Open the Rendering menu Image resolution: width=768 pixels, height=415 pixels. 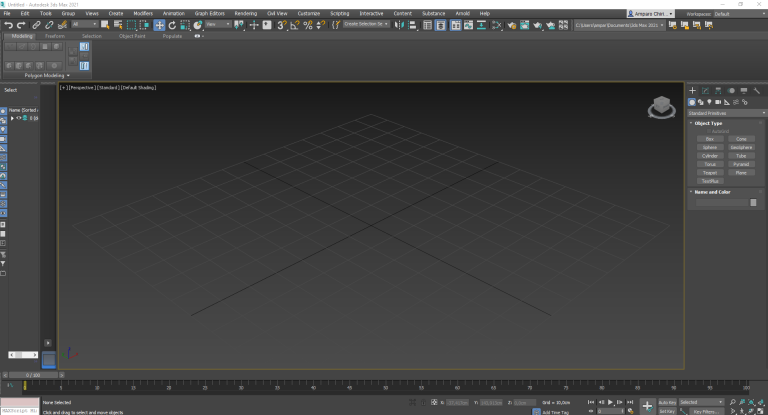tap(245, 14)
